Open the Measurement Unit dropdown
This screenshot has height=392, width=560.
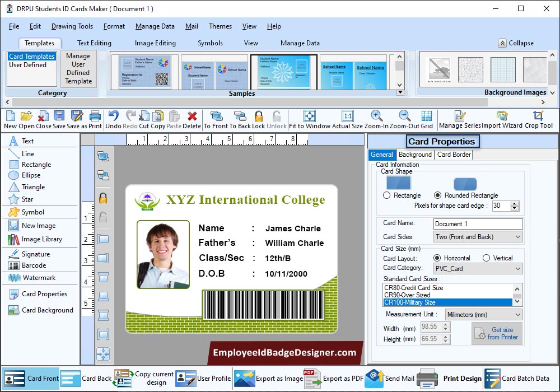484,315
